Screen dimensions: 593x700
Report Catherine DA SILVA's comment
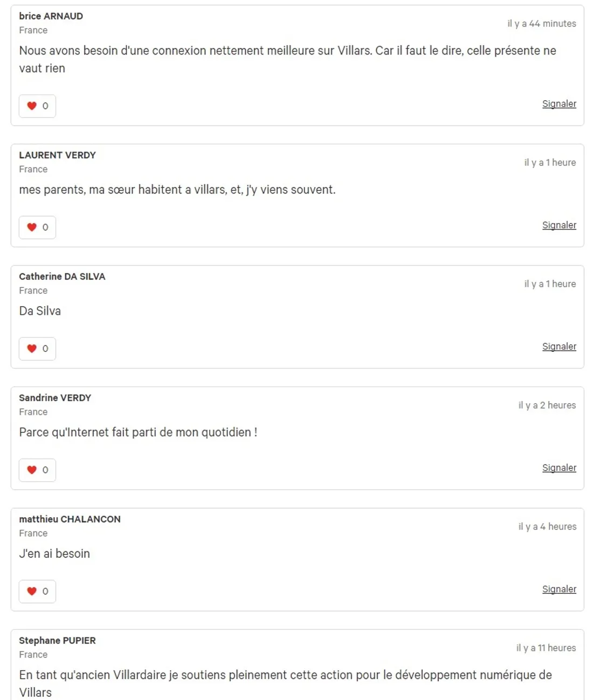click(x=559, y=346)
